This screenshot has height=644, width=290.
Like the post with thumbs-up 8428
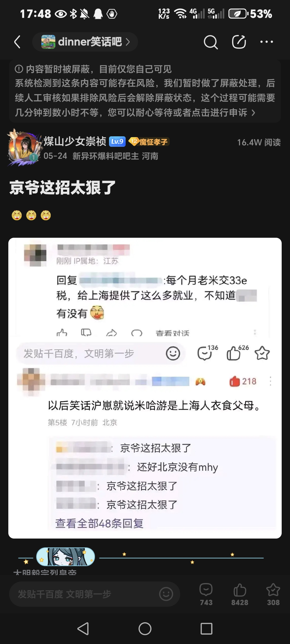pyautogui.click(x=240, y=594)
